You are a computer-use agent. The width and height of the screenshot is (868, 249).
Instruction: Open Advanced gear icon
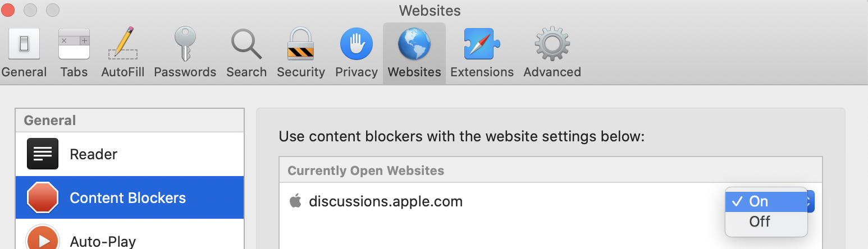coord(552,44)
